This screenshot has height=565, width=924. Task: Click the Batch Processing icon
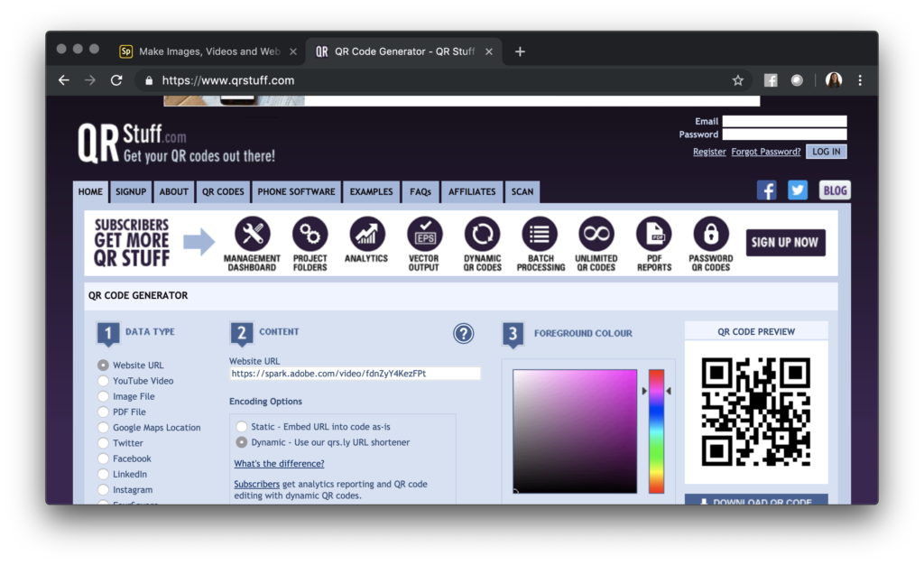point(540,235)
